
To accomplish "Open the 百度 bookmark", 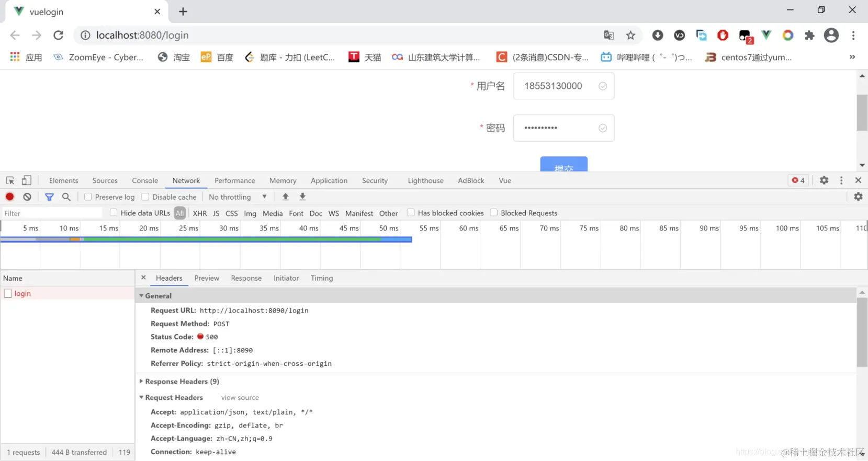I will click(x=217, y=57).
